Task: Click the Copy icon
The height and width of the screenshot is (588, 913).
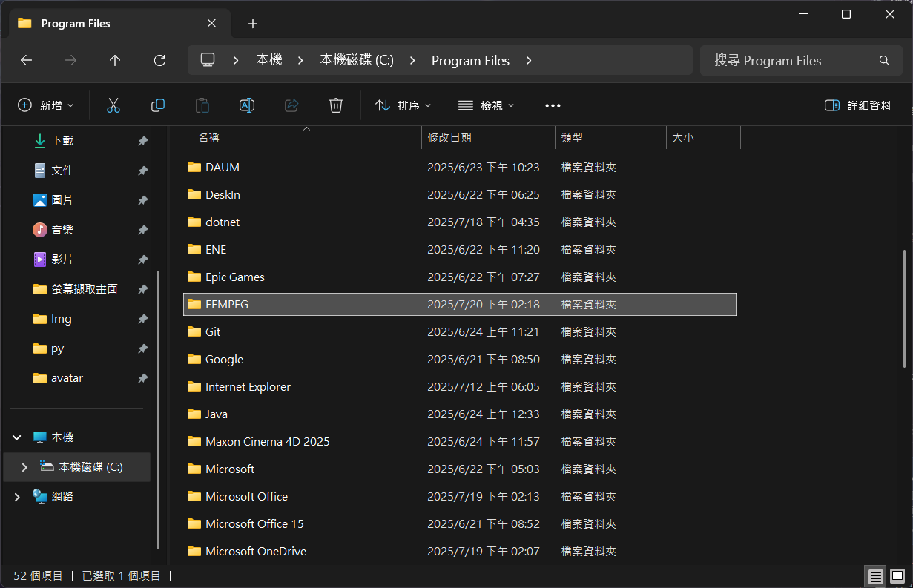Action: pos(158,105)
